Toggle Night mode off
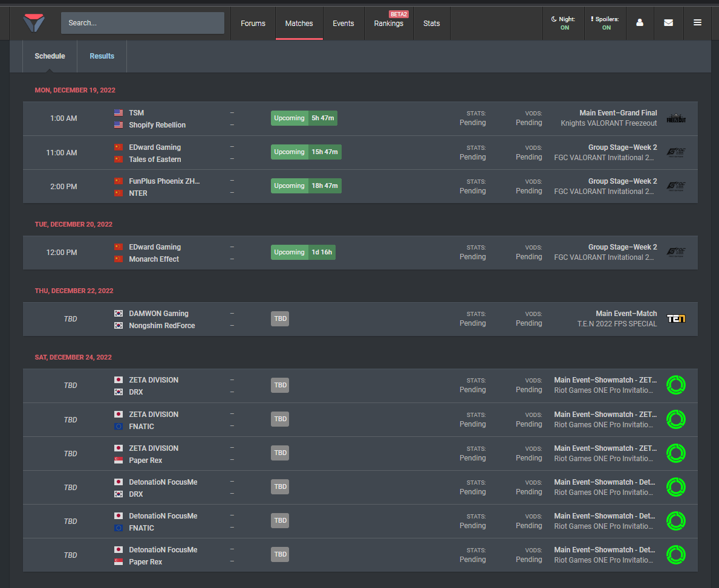This screenshot has height=588, width=719. 564,23
